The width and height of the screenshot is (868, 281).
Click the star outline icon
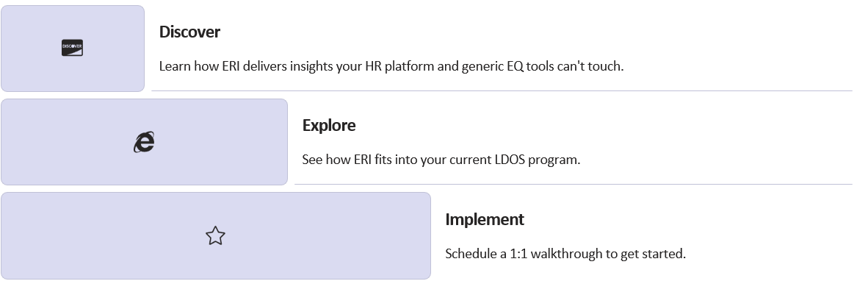click(215, 235)
